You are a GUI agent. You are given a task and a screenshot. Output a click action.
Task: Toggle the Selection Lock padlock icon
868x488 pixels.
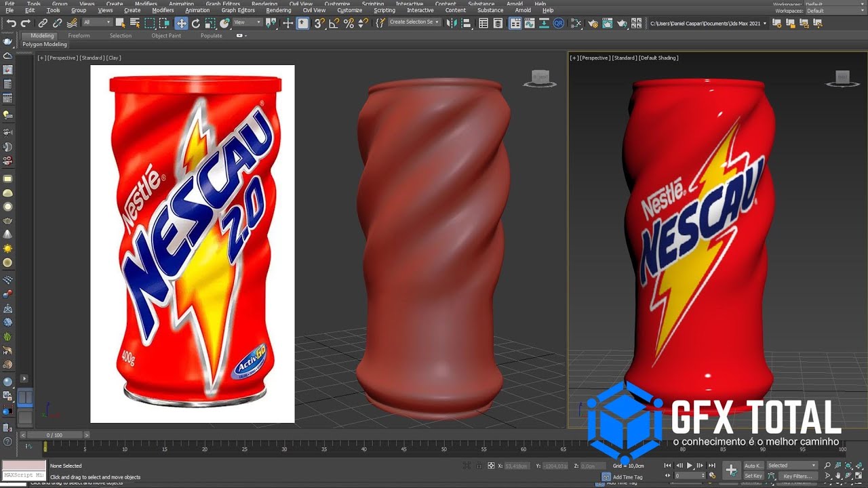(479, 466)
